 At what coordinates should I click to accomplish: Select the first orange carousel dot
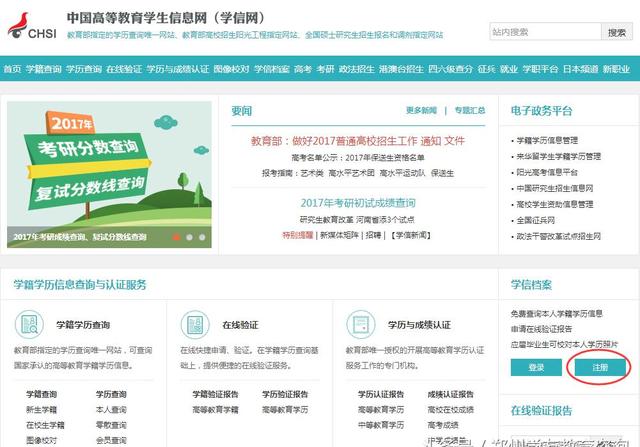pos(176,237)
